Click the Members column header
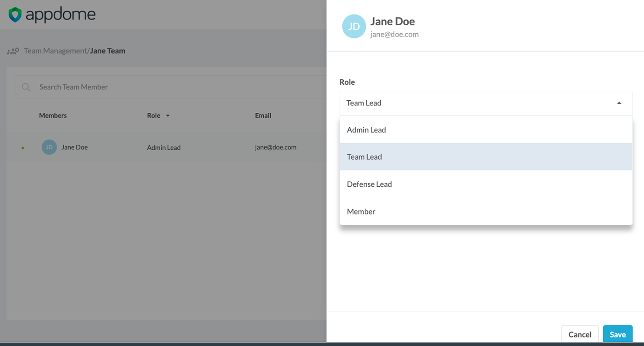 [x=53, y=115]
